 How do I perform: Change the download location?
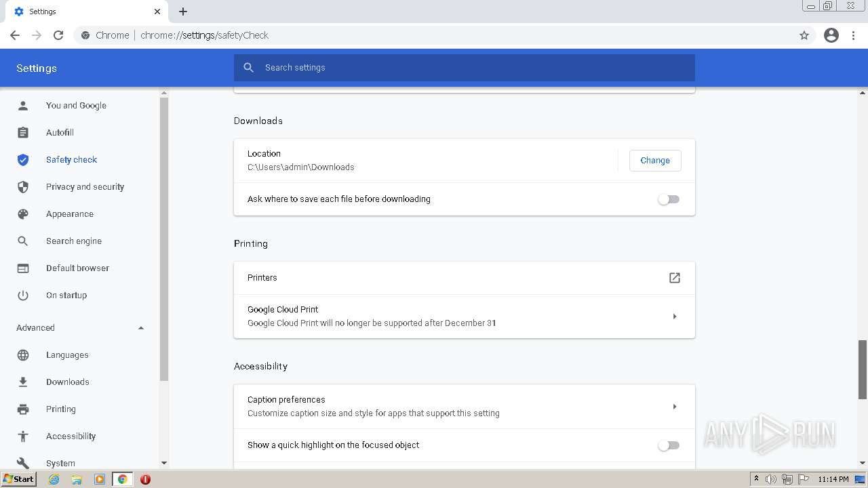pos(655,161)
